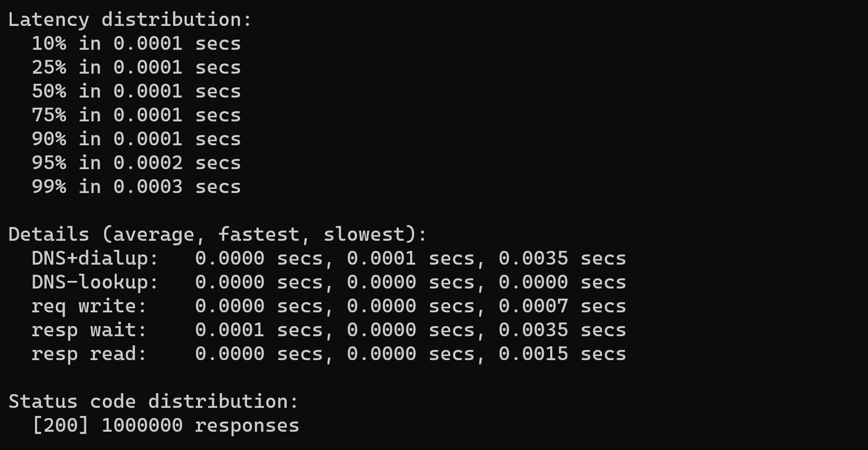
Task: Click the 'req write:' label
Action: [89, 306]
